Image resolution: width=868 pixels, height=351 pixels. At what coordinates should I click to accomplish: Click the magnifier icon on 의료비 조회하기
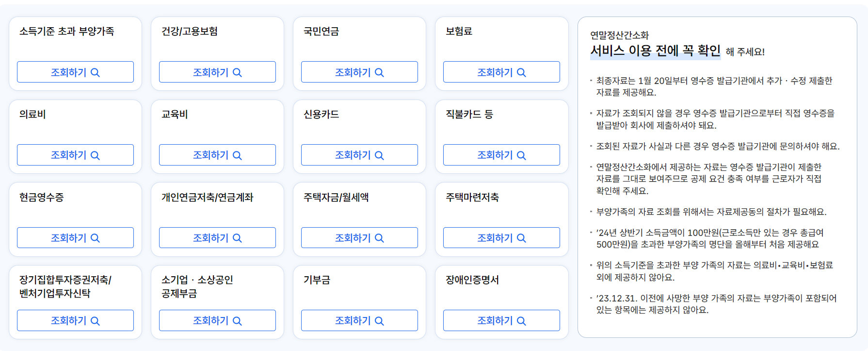(x=97, y=154)
